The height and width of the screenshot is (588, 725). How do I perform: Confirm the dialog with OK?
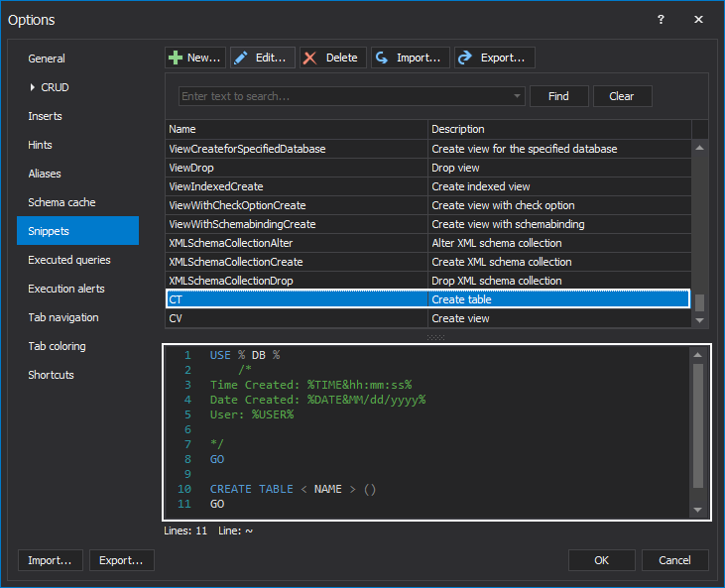coord(601,560)
